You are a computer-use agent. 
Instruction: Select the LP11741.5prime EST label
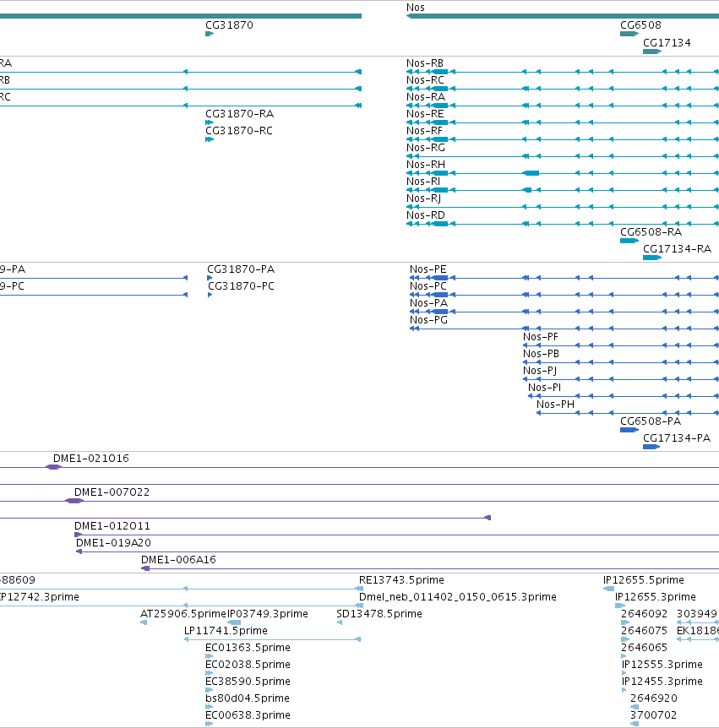point(226,631)
